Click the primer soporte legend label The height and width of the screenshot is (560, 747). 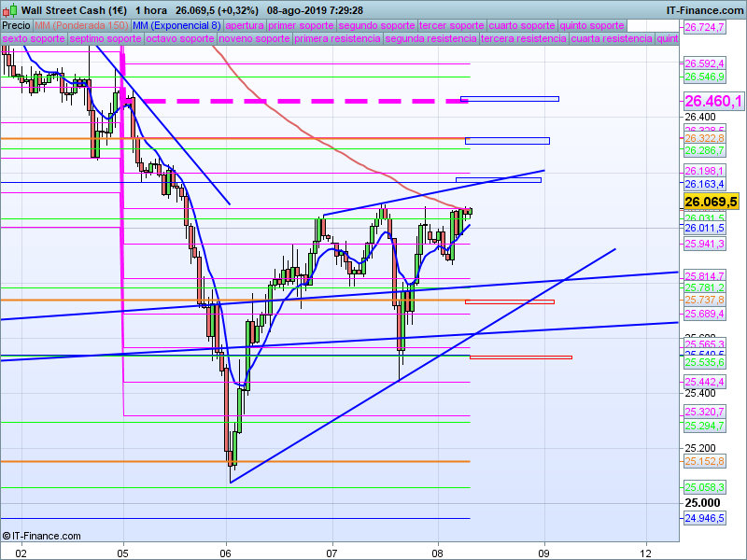pos(301,26)
